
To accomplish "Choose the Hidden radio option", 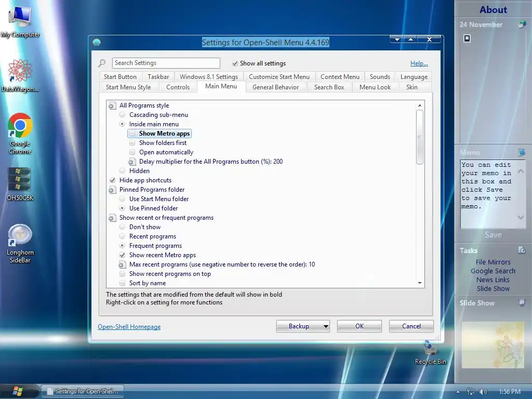I will 122,171.
